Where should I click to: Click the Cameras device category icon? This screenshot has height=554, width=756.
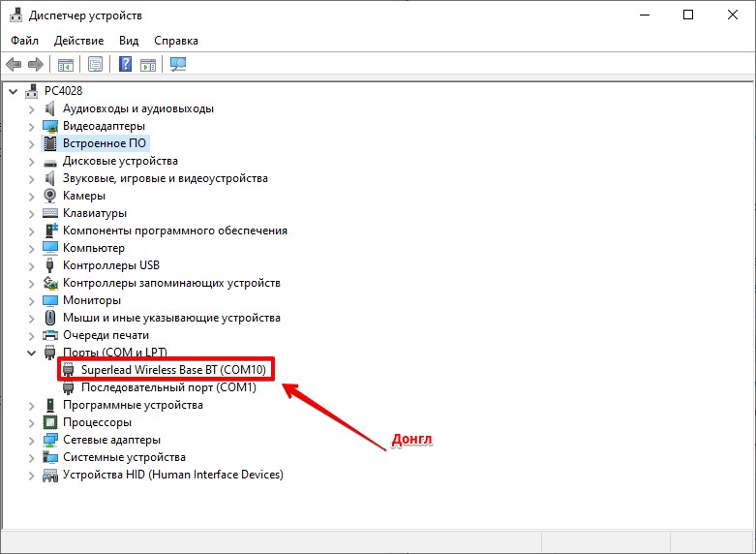pyautogui.click(x=51, y=196)
